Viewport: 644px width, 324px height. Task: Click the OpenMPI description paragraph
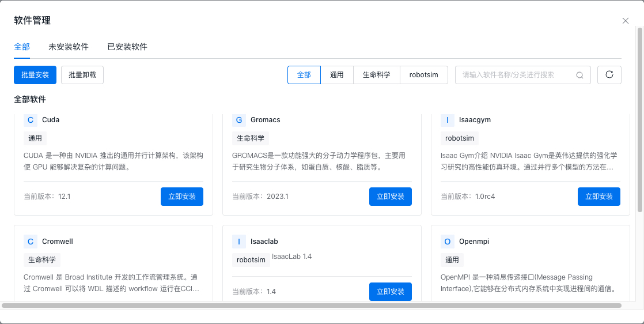click(x=528, y=283)
